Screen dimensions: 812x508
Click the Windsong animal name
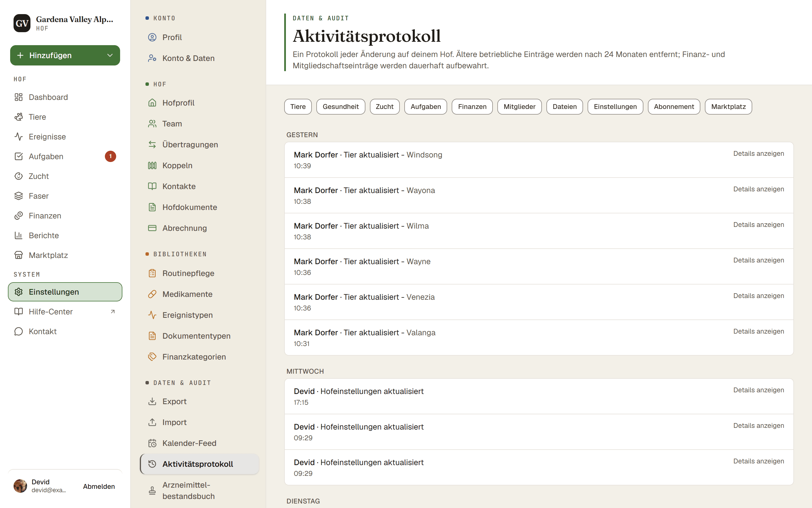(x=424, y=155)
